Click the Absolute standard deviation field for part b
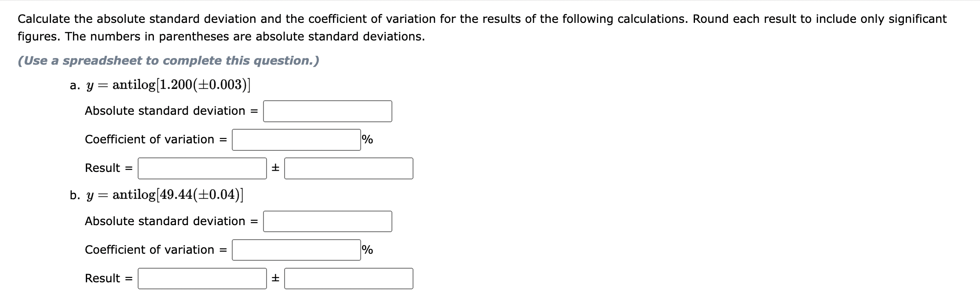Image resolution: width=980 pixels, height=299 pixels. click(x=327, y=222)
